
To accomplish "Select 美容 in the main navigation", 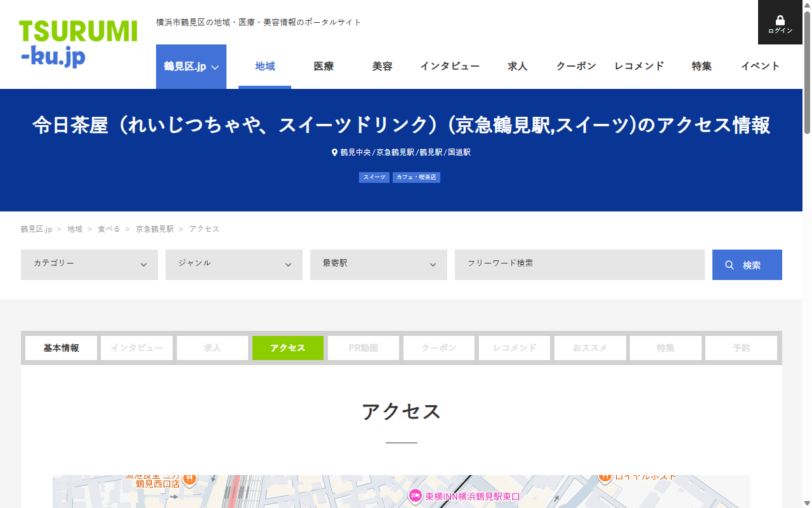I will click(x=382, y=66).
